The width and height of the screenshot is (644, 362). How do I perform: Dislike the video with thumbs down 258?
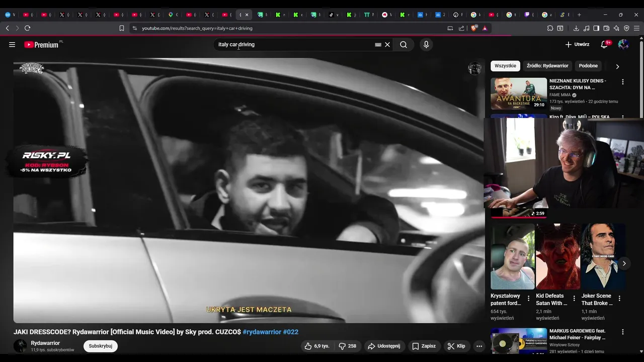348,346
